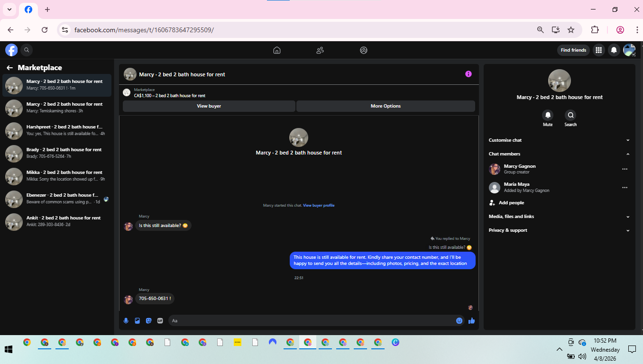Click the browser reload button

[x=45, y=30]
